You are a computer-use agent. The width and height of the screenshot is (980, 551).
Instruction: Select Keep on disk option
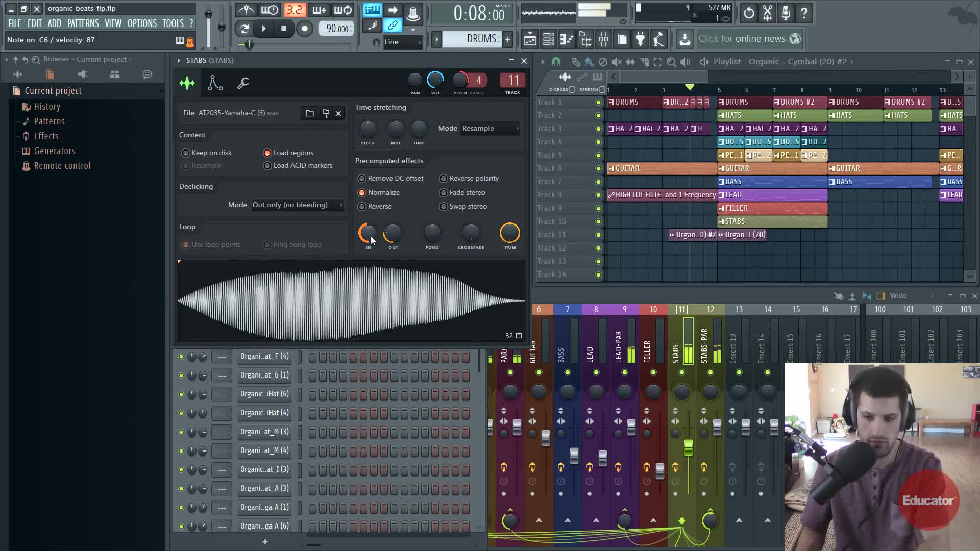[x=186, y=153]
